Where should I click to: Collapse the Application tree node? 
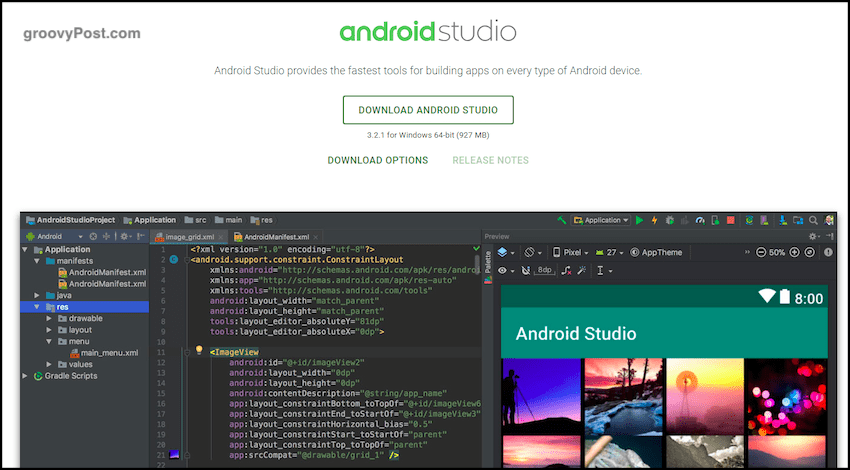point(25,249)
